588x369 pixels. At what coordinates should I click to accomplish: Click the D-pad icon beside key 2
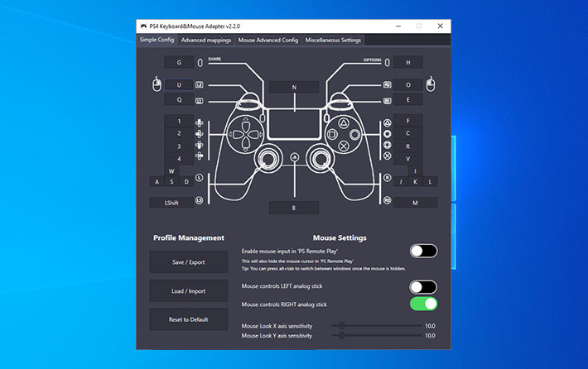tap(199, 134)
